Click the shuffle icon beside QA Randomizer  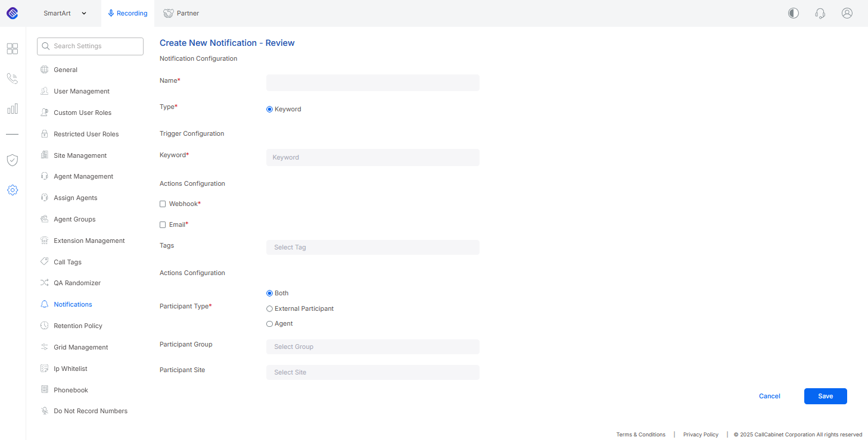tap(45, 283)
